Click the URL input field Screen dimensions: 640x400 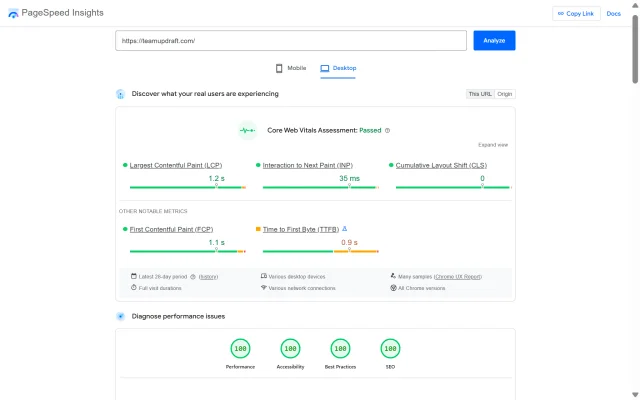click(291, 40)
